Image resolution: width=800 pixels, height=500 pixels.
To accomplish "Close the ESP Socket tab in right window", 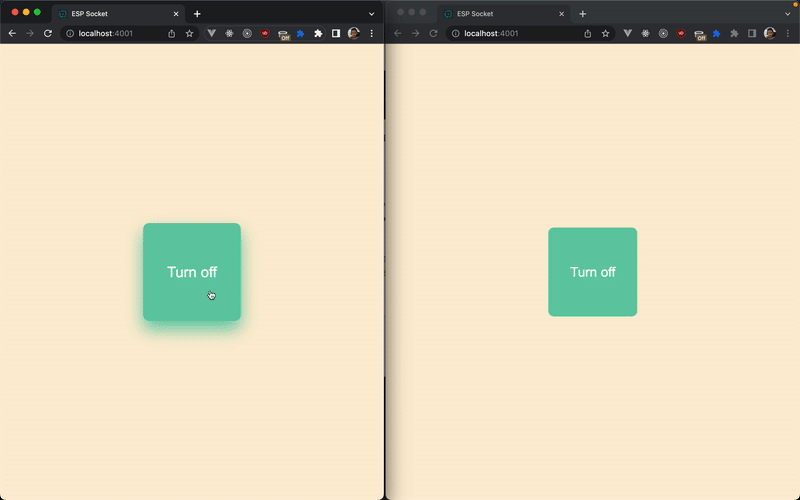I will 562,14.
